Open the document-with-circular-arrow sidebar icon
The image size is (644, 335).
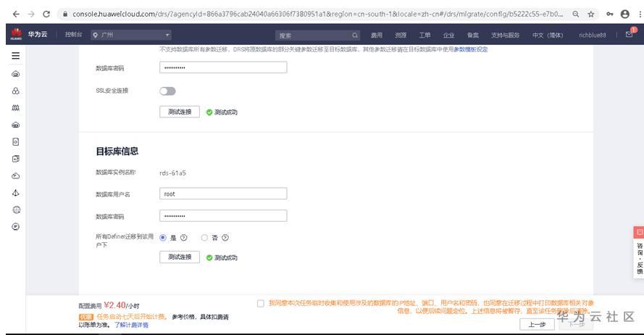coord(16,142)
